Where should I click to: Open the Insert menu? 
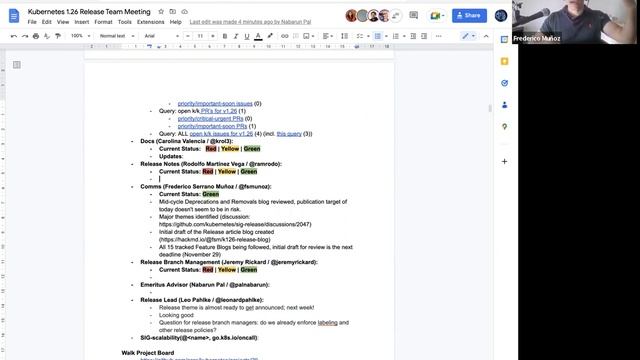pyautogui.click(x=82, y=22)
